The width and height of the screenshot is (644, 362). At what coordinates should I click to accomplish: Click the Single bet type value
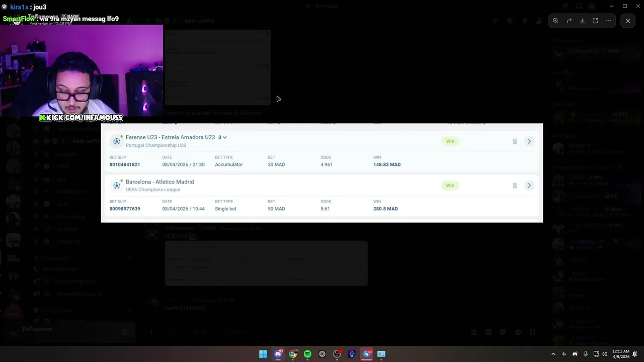pyautogui.click(x=225, y=209)
